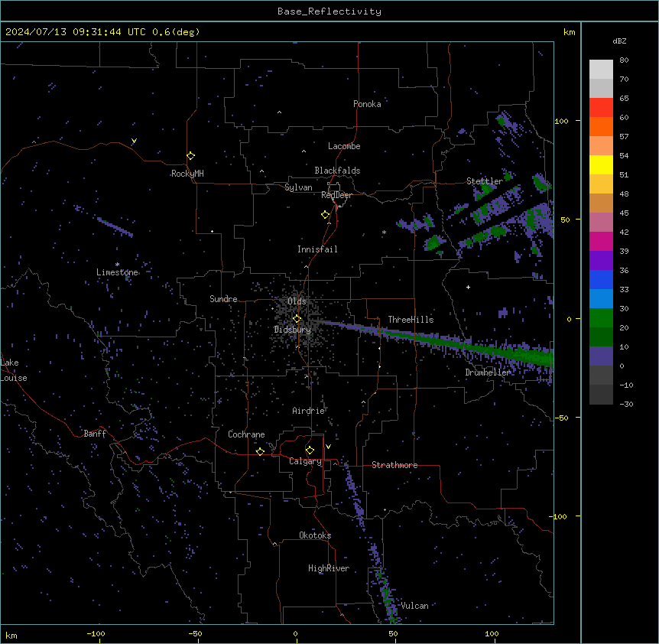659x644 pixels.
Task: Click the Limestone label on the map
Action: point(117,272)
